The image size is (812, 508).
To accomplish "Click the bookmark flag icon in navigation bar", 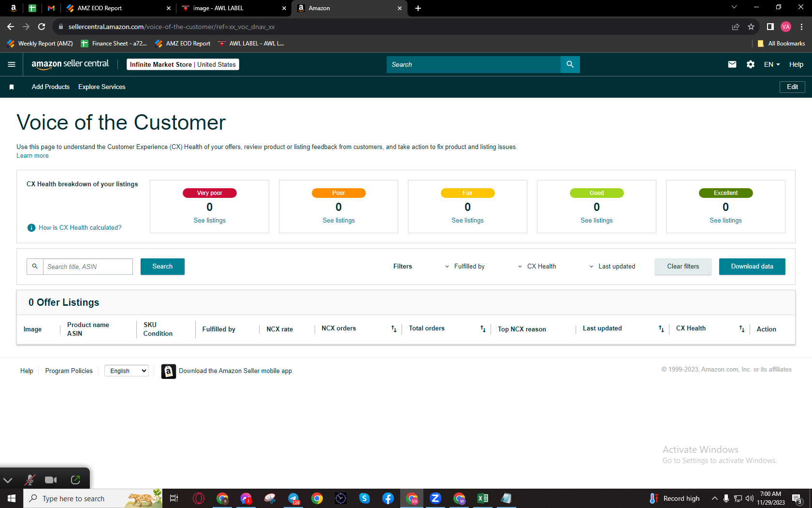I will coord(12,87).
